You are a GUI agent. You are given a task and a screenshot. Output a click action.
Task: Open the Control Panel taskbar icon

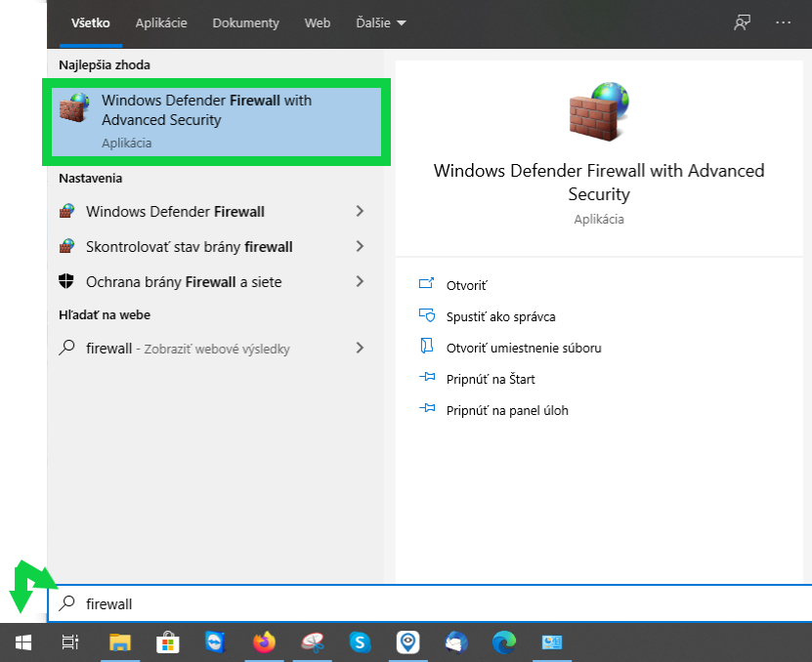[x=551, y=642]
